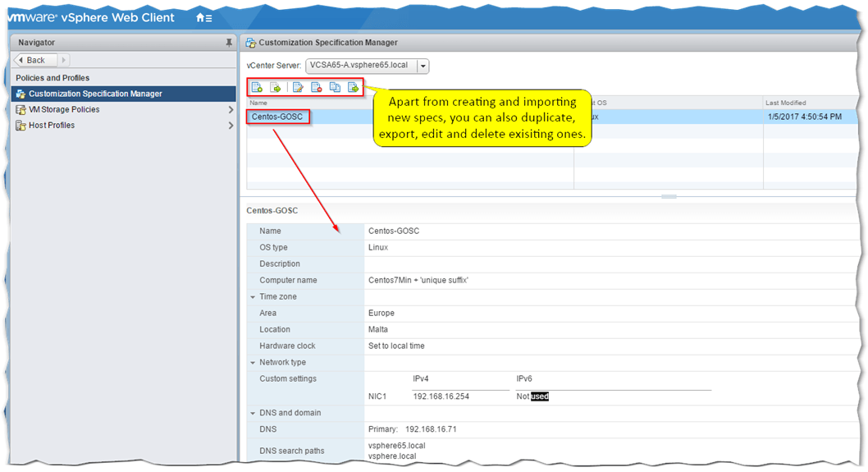Click the Description label row

[x=280, y=264]
